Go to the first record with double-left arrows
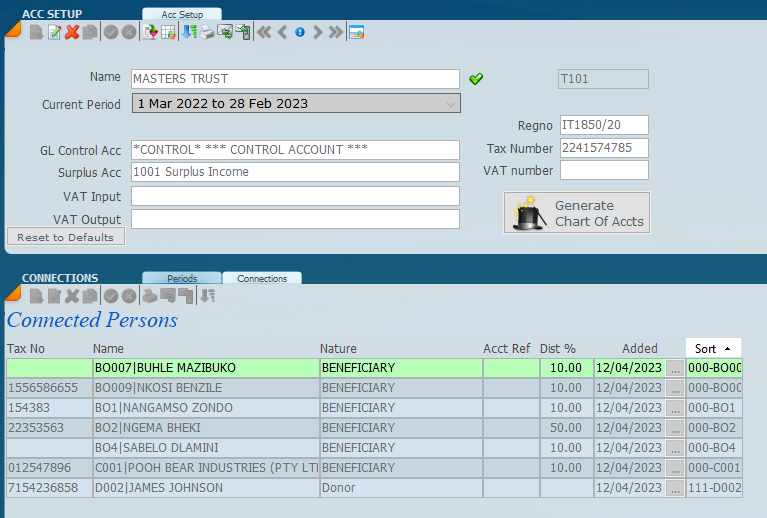Viewport: 767px width, 518px height. 264,32
